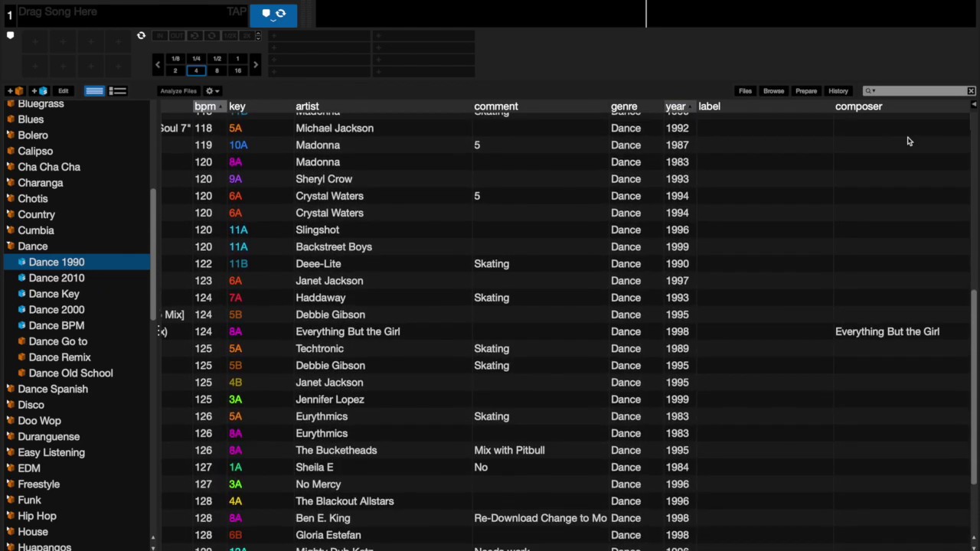Click the library search field

919,91
